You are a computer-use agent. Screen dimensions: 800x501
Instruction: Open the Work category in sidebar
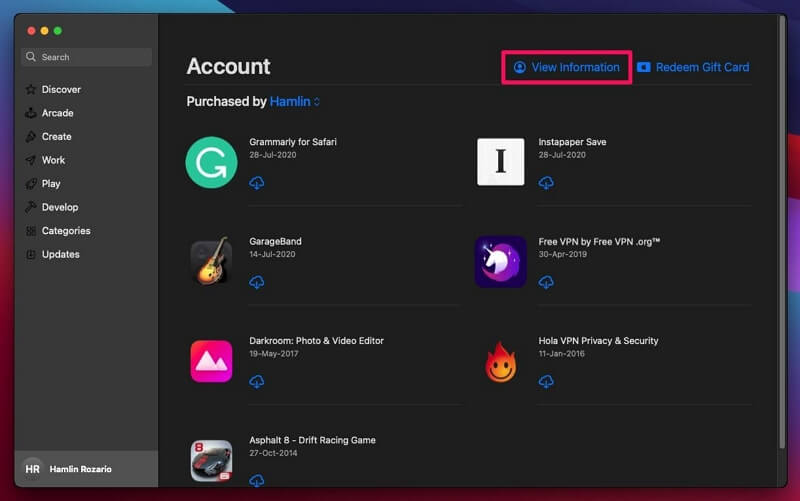[53, 160]
